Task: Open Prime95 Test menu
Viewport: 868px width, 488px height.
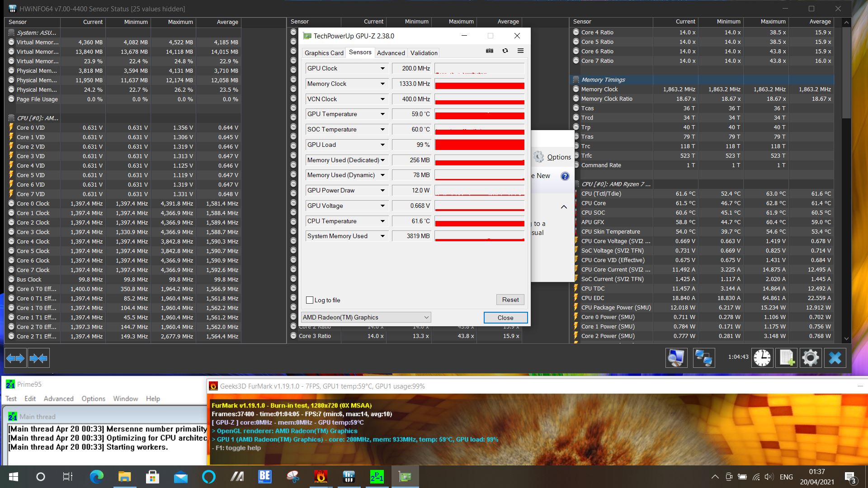Action: click(x=11, y=399)
